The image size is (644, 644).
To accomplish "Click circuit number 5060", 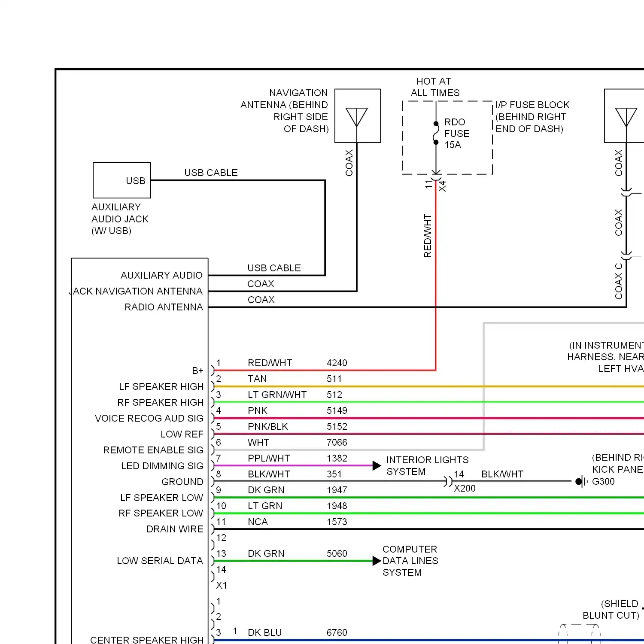I will point(337,553).
